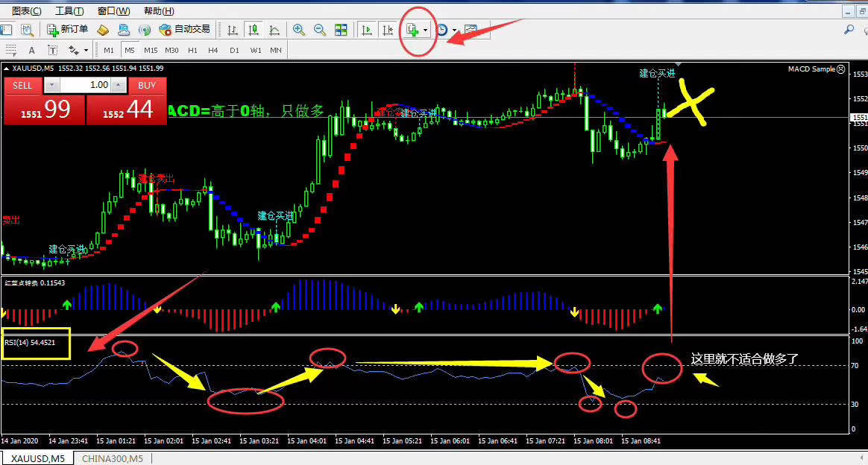Switch chart to candlesticks
This screenshot has width=868, height=465.
254,30
